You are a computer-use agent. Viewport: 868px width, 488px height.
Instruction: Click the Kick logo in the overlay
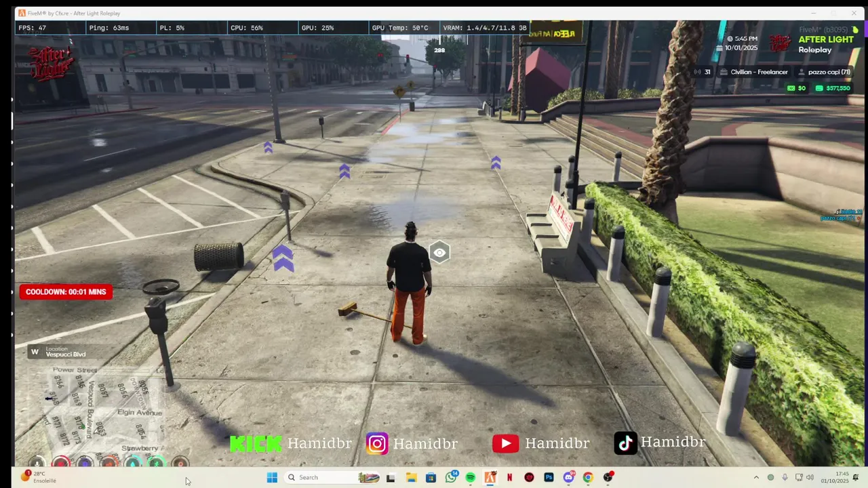point(256,443)
